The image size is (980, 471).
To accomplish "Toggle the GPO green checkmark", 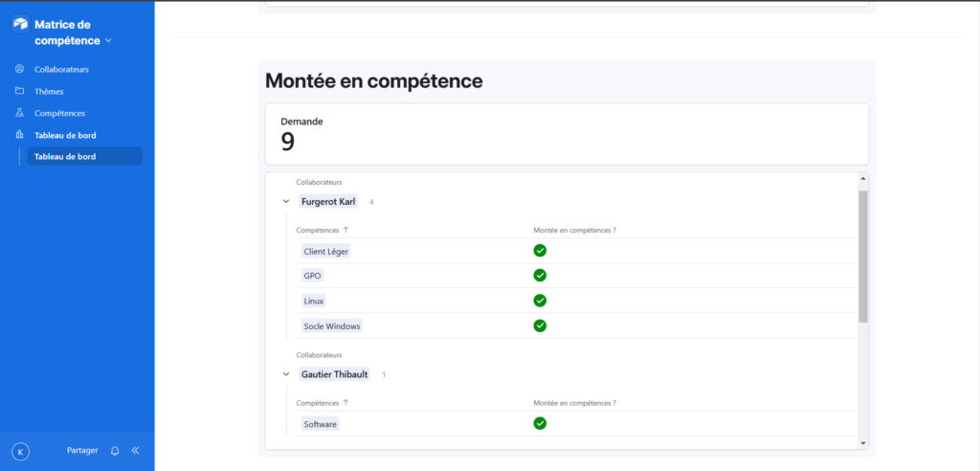I will (x=540, y=275).
